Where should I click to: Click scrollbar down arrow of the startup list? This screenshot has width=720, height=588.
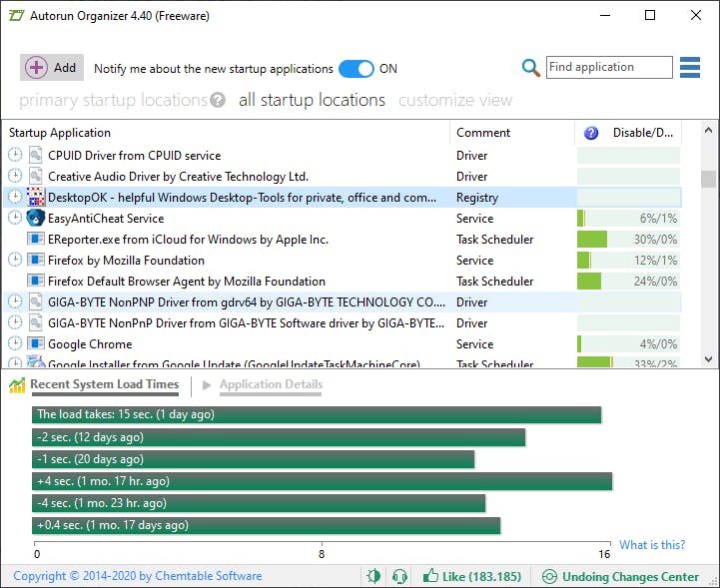tap(708, 359)
